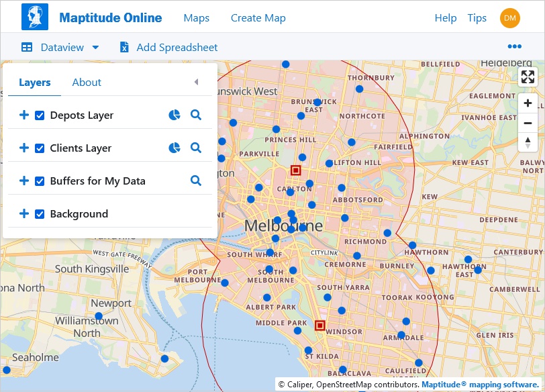Image resolution: width=545 pixels, height=392 pixels.
Task: Click the magnifier icon for Clients Layer
Action: tap(196, 148)
